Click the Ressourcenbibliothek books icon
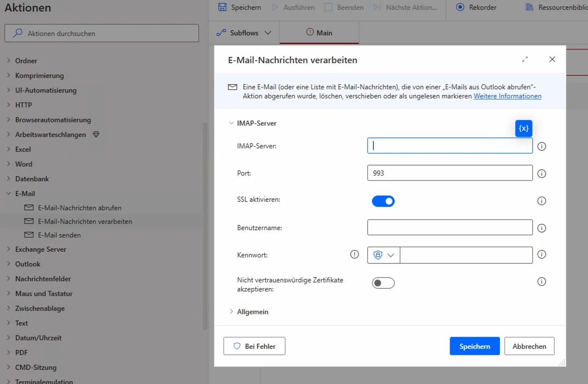588x384 pixels. pos(529,7)
